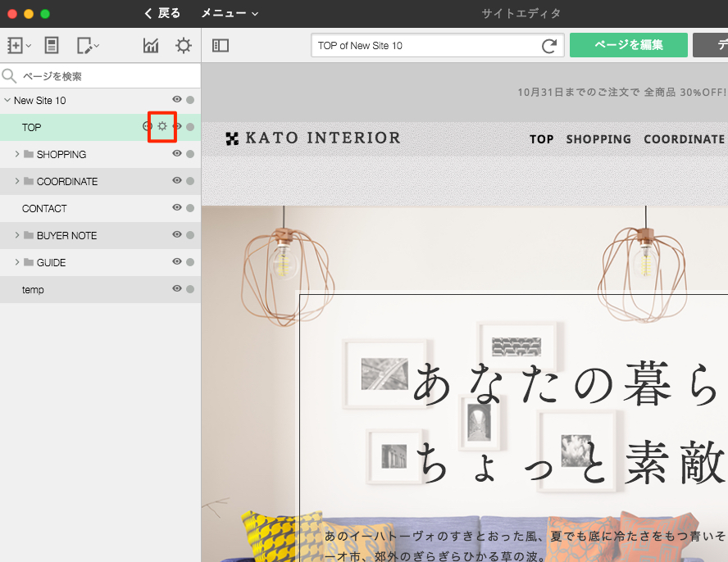Click status dot for SHOPPING row
Screen dimensions: 728x562
[x=190, y=154]
